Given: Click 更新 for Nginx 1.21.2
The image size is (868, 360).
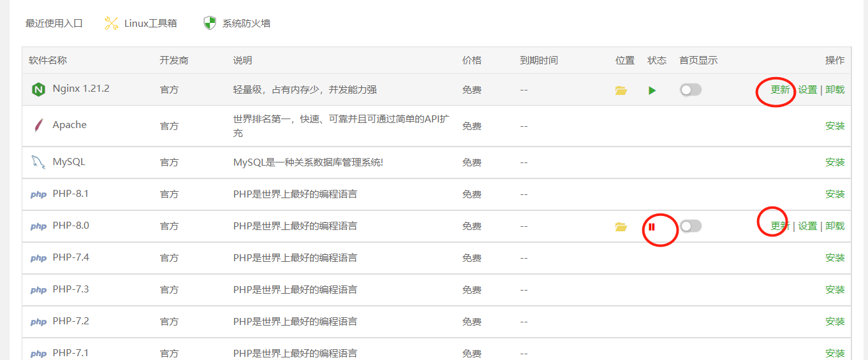Looking at the screenshot, I should coord(780,90).
